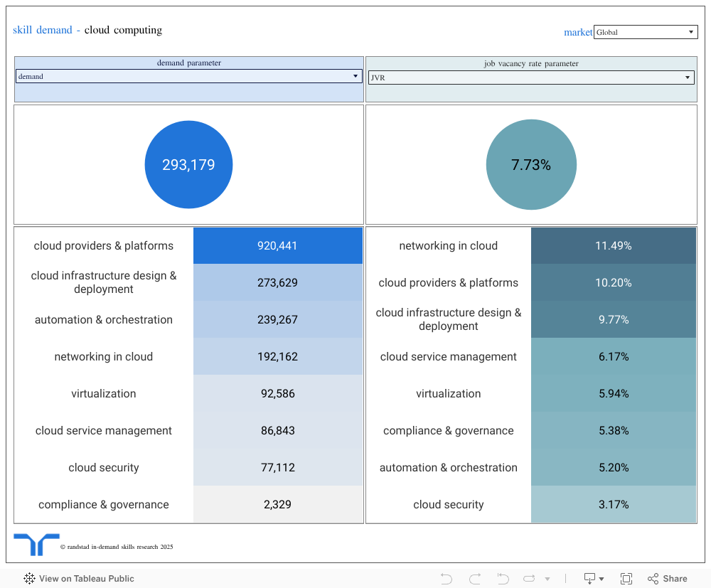Click the 920,441 cloud providers demand cell
Screen dimensions: 711x588
[x=277, y=246]
